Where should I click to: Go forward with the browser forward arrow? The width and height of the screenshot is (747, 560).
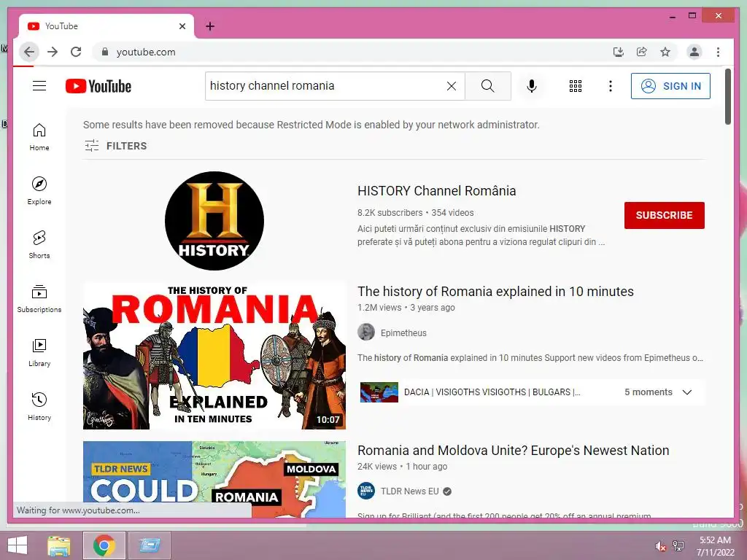(53, 52)
